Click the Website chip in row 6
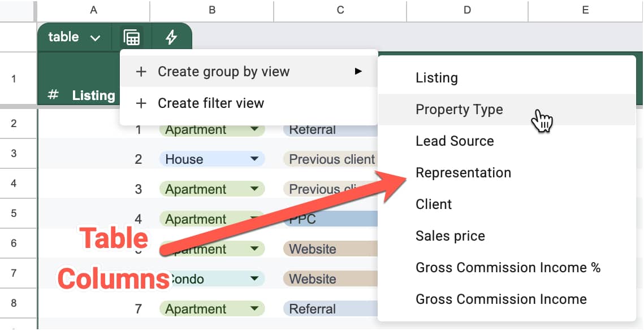644x331 pixels. (313, 249)
